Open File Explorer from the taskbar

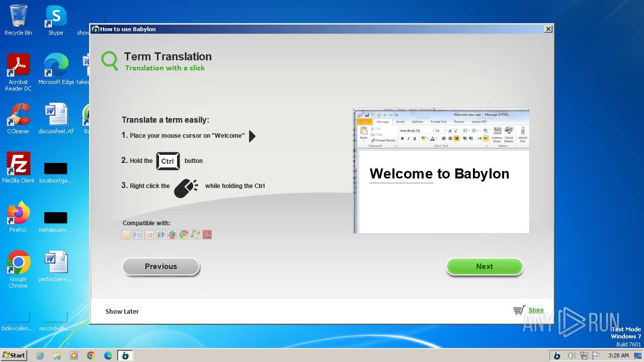point(57,355)
